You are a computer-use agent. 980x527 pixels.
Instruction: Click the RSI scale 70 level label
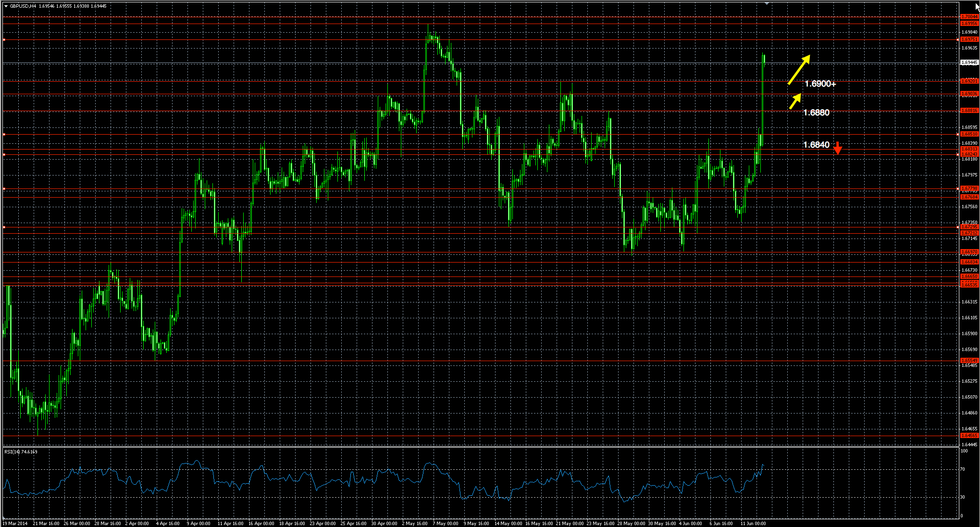pos(962,469)
